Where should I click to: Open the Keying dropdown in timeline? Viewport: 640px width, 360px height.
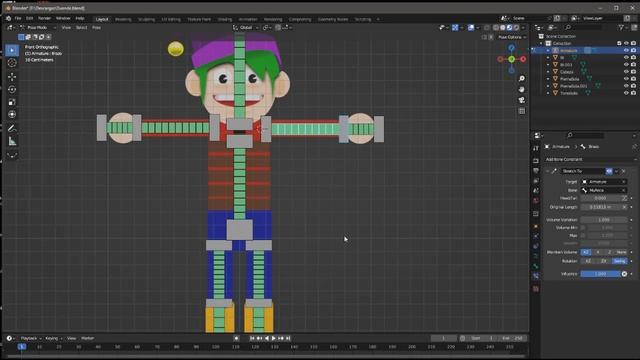53,338
